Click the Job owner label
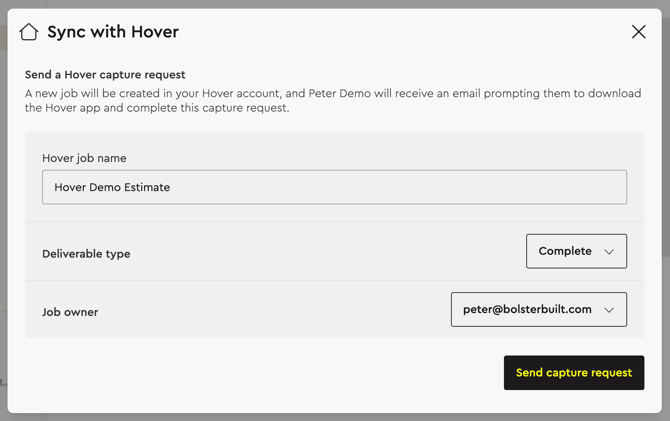The width and height of the screenshot is (670, 421). coord(70,312)
